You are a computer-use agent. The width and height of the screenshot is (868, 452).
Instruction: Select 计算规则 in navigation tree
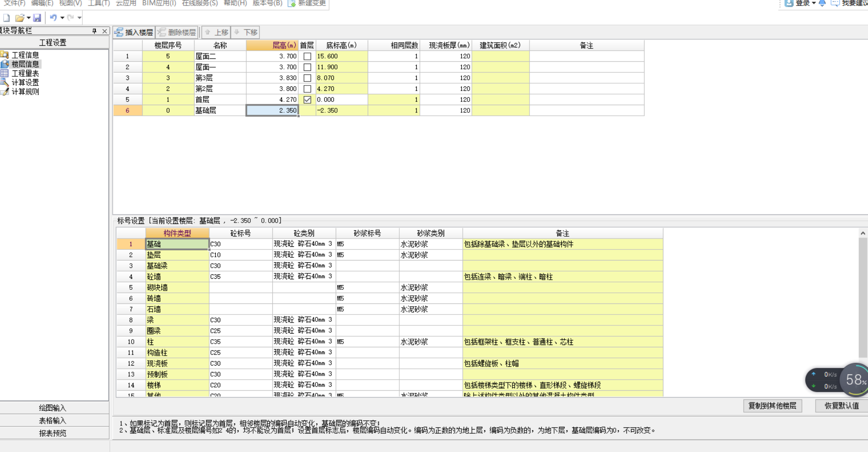[25, 91]
